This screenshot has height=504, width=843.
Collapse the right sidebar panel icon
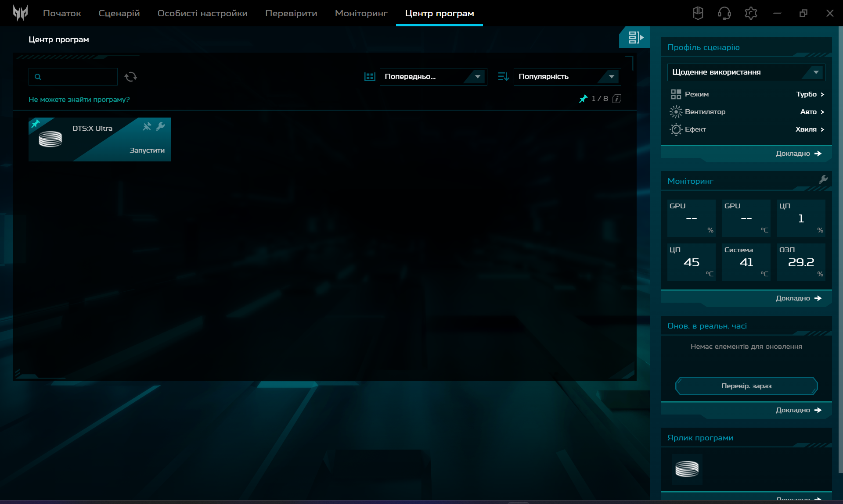tap(635, 38)
